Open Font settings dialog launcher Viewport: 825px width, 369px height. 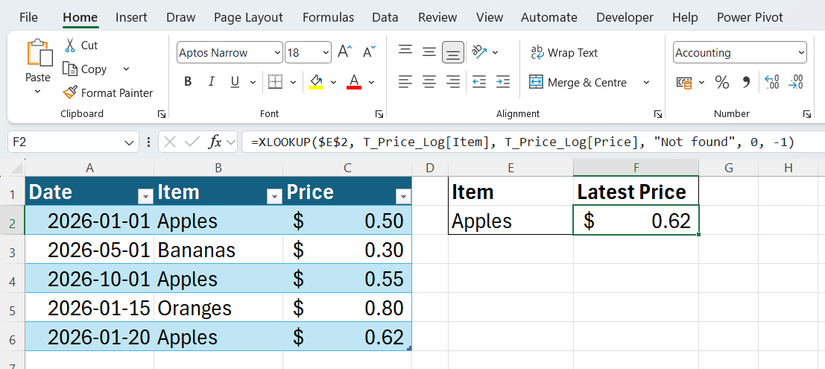(379, 114)
